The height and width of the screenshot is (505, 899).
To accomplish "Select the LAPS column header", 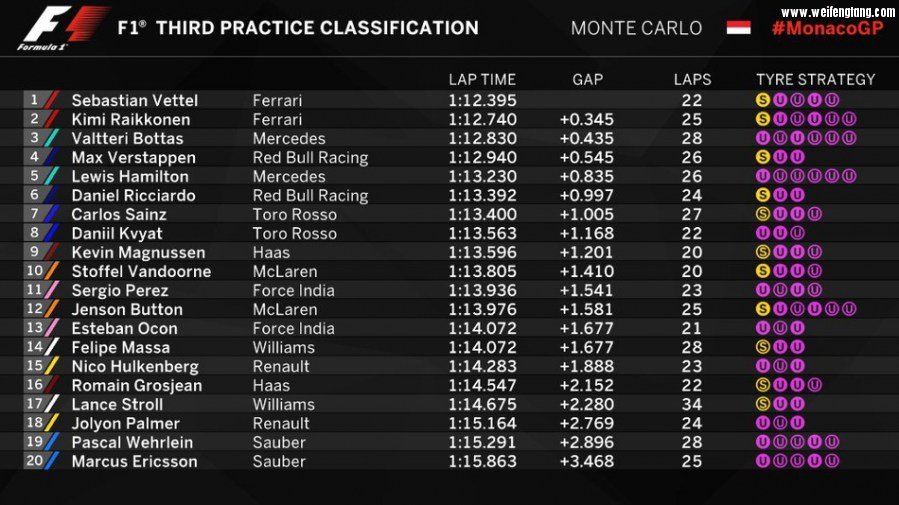I will 693,79.
